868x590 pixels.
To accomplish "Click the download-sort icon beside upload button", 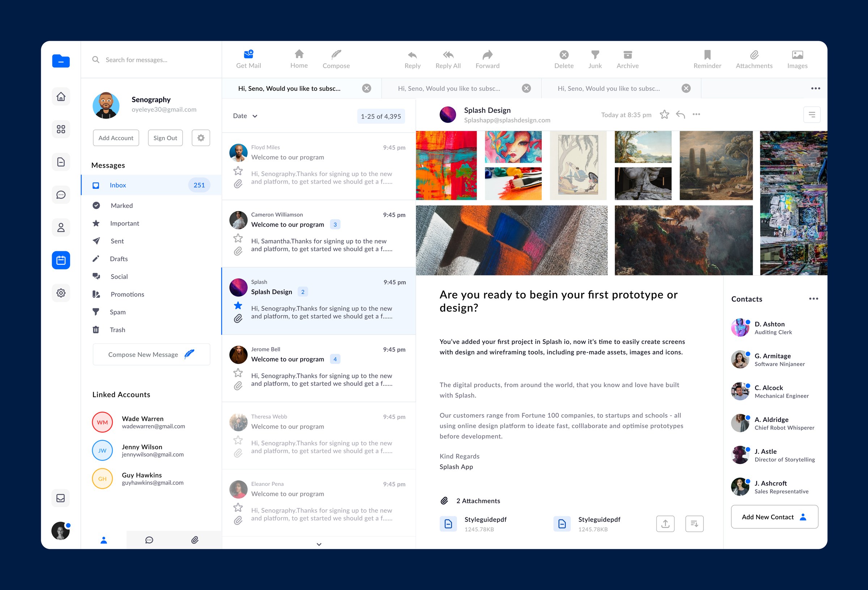I will [694, 524].
